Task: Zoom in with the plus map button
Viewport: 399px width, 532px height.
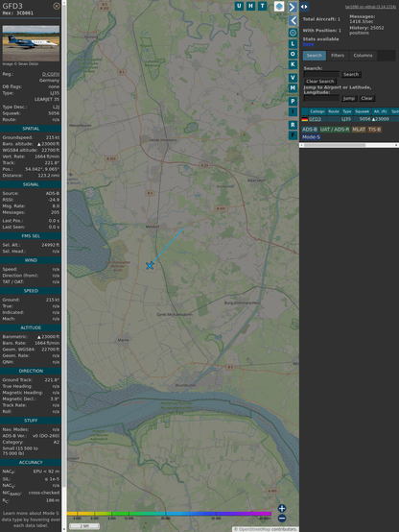Action: [282, 508]
